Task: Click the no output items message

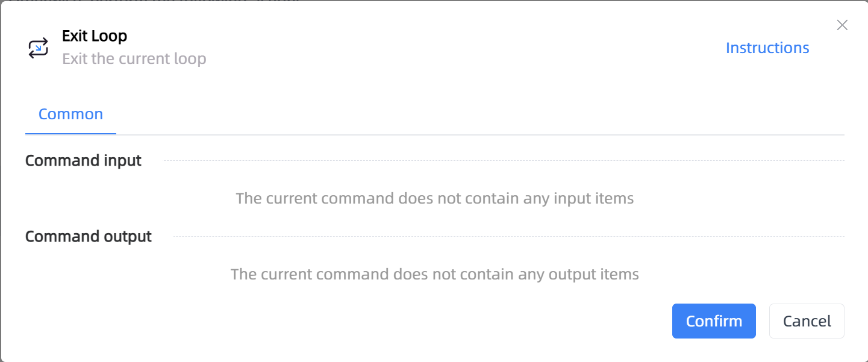Action: pos(435,274)
